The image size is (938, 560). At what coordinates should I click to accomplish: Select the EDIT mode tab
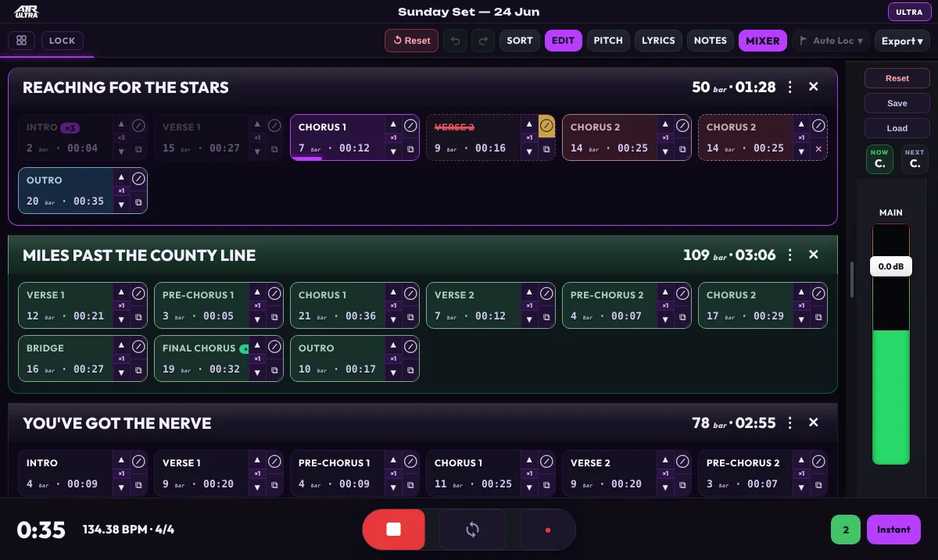tap(564, 41)
